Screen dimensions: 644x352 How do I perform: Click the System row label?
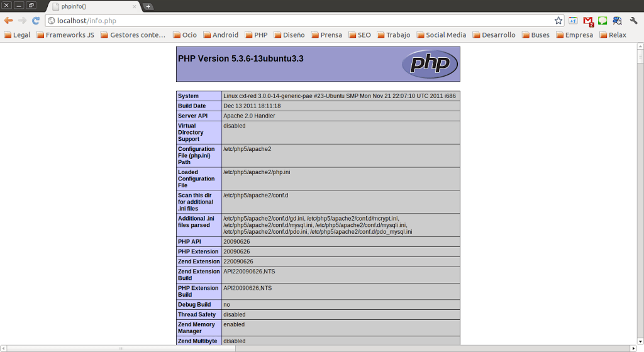188,96
